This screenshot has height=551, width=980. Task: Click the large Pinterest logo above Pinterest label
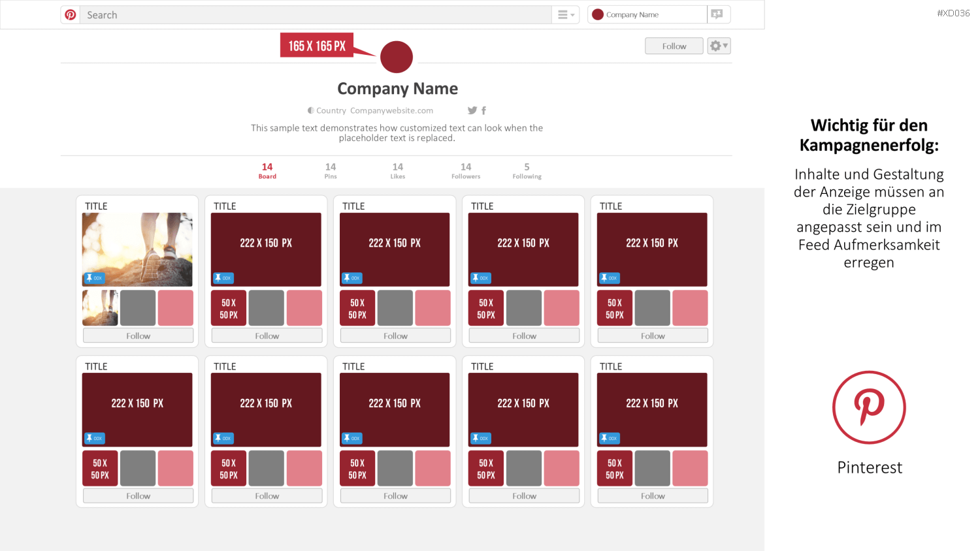(x=869, y=407)
